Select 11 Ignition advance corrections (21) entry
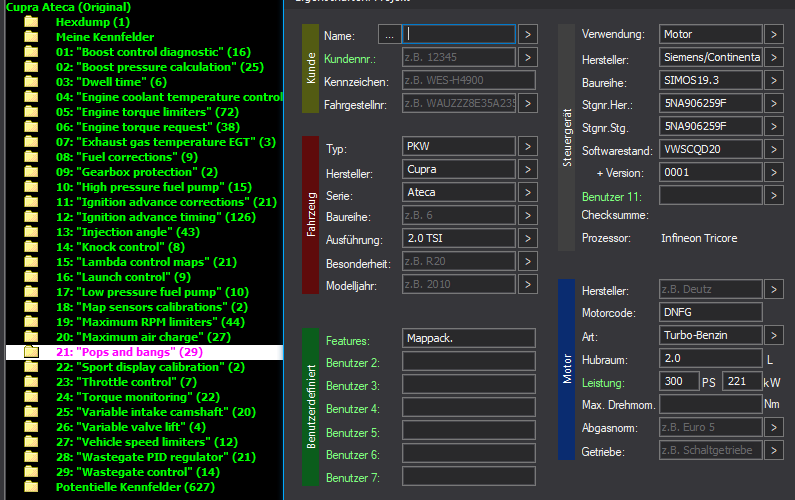 [166, 202]
